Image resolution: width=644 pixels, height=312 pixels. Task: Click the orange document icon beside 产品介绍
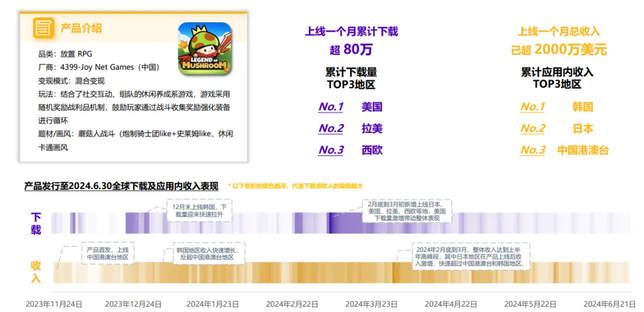point(43,27)
